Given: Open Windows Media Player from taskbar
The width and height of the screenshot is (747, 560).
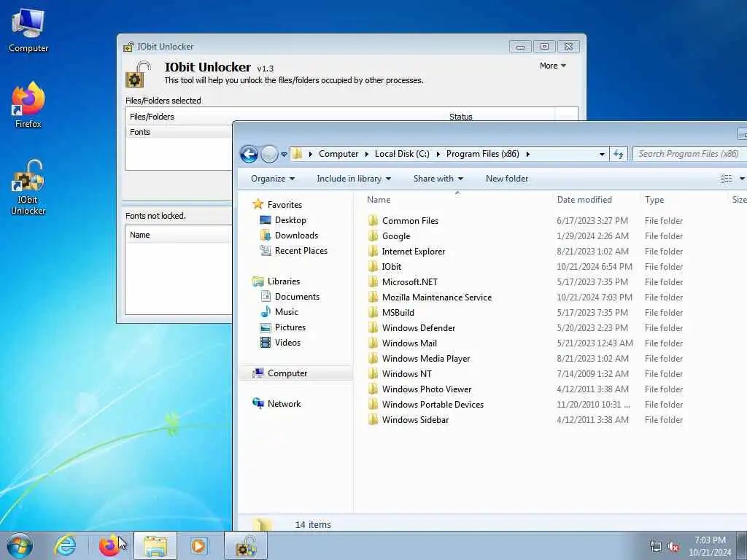Looking at the screenshot, I should click(198, 545).
